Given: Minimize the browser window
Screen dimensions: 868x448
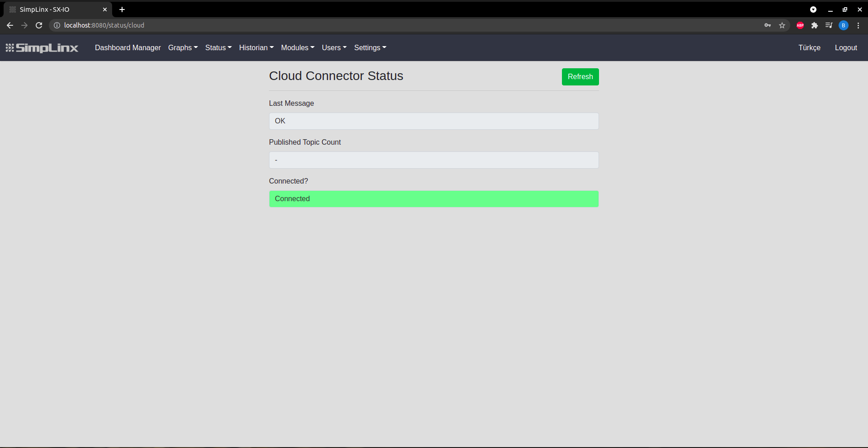Looking at the screenshot, I should pos(830,9).
